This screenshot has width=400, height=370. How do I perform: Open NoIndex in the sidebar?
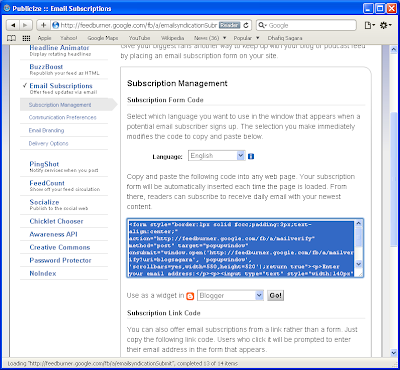(43, 273)
